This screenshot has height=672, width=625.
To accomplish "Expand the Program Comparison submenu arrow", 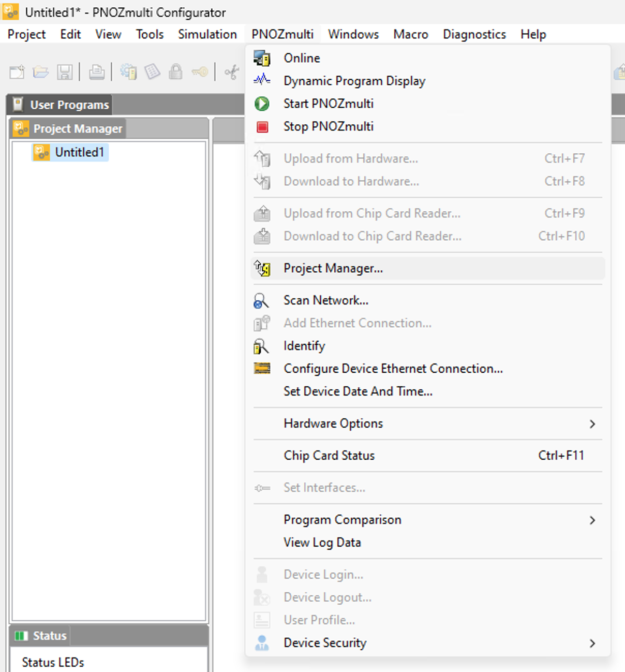I will coord(592,520).
